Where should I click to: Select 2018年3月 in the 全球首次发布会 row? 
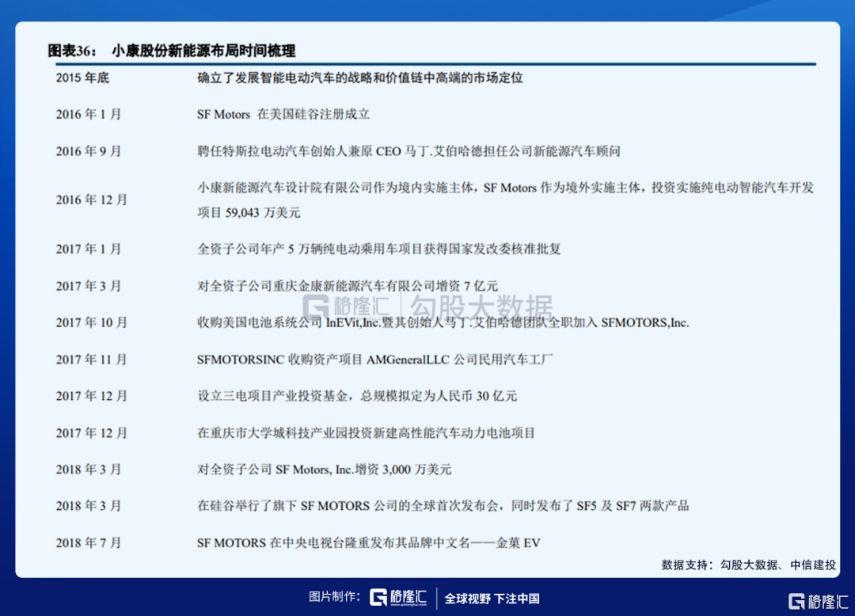89,506
